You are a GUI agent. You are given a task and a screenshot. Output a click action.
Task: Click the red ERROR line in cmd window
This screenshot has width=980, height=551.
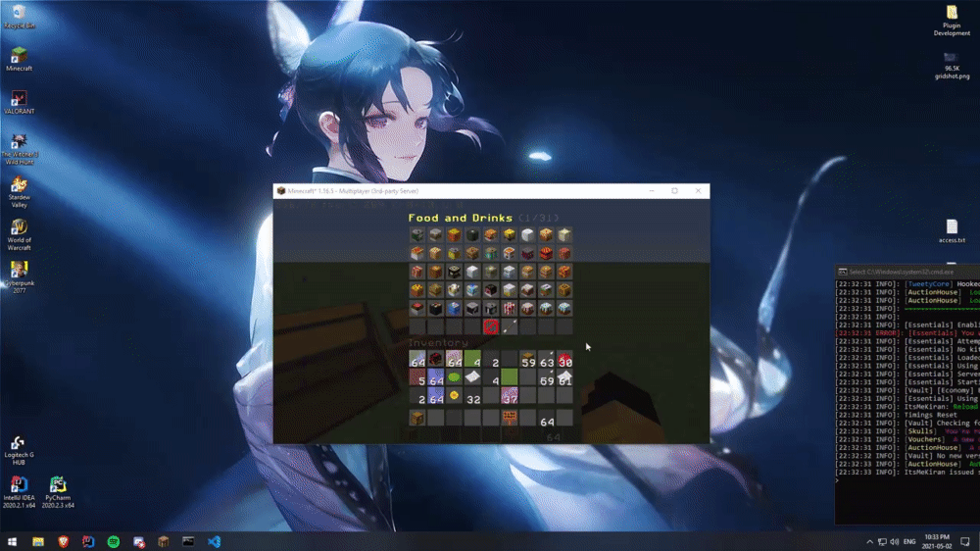coord(907,333)
